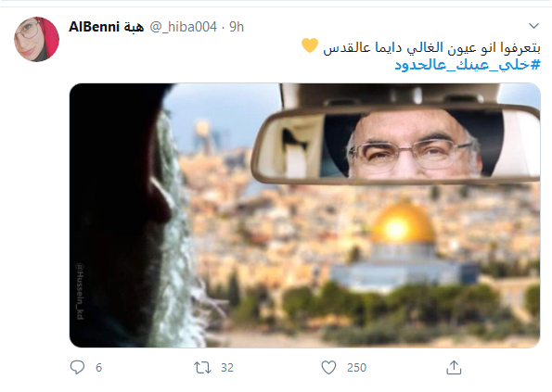Click the yellow heart emoji in the tweet
Viewport: 552px width, 392px height.
click(x=310, y=45)
